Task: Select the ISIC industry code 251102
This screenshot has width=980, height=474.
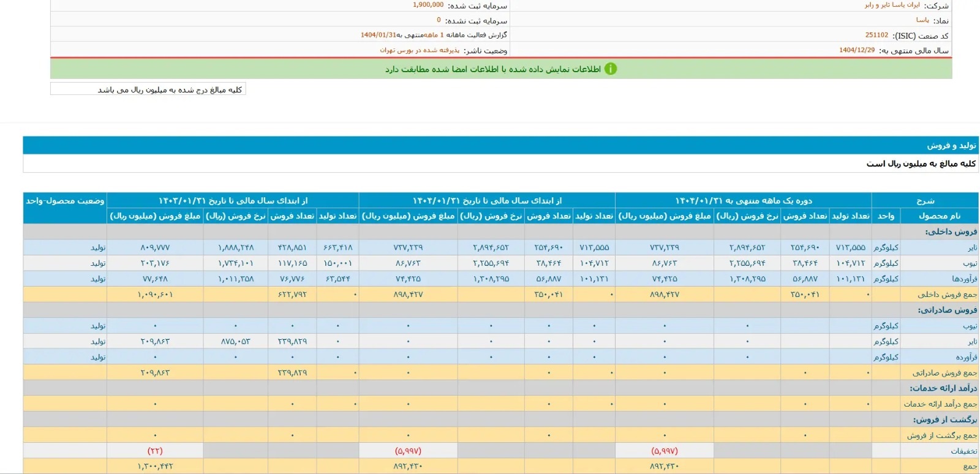Action: [876, 36]
